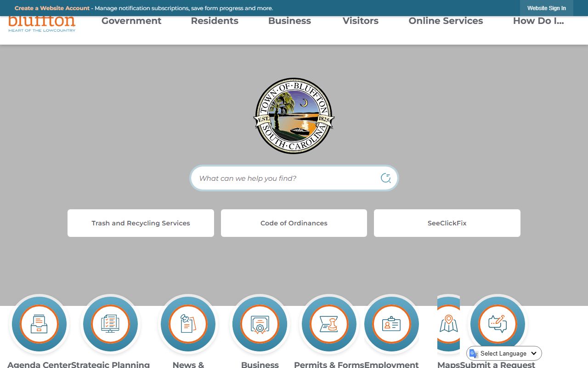
Task: Click the Agenda Center text label
Action: (39, 364)
